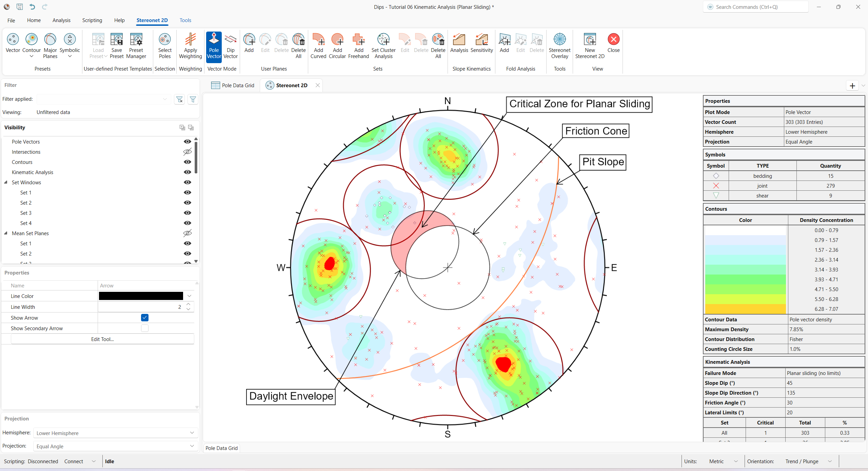
Task: Switch to the Scripting ribbon tab
Action: point(92,20)
